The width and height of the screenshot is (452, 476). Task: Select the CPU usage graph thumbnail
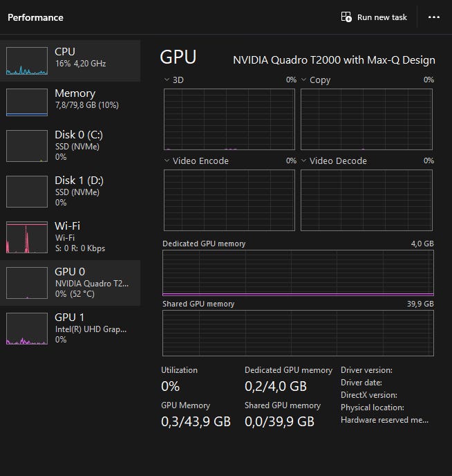(26, 61)
